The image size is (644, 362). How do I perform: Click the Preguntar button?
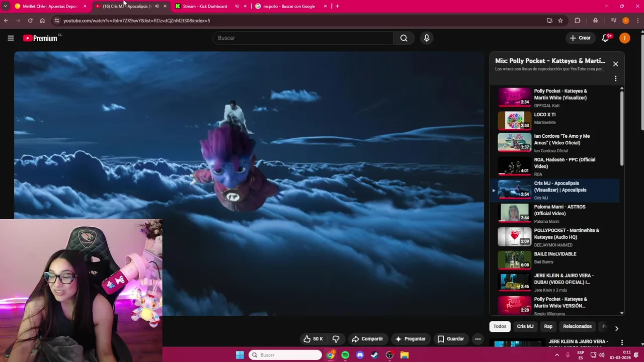click(x=411, y=339)
